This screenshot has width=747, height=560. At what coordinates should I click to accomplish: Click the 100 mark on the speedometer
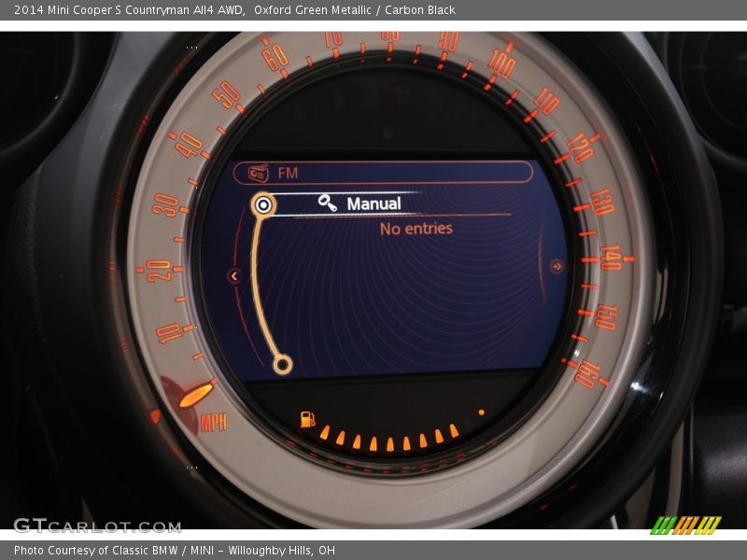502,63
